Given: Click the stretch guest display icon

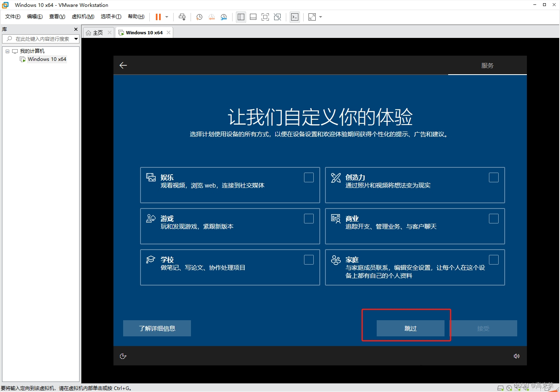Looking at the screenshot, I should [312, 17].
